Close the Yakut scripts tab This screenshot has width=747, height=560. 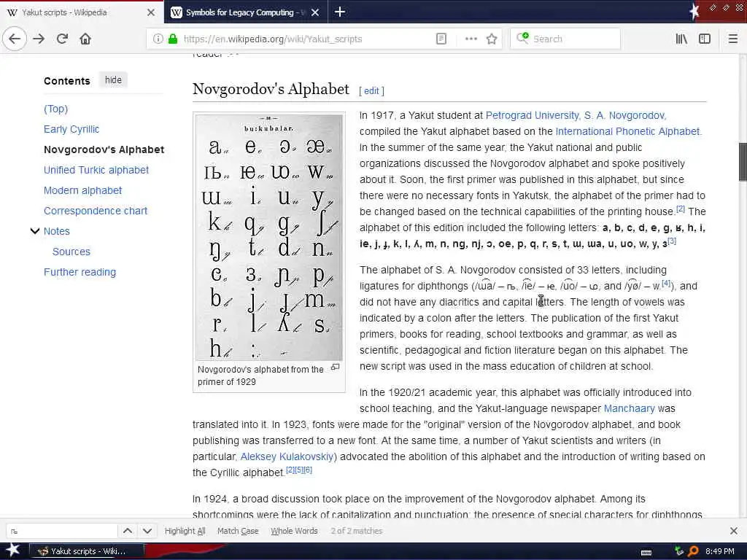coord(151,12)
